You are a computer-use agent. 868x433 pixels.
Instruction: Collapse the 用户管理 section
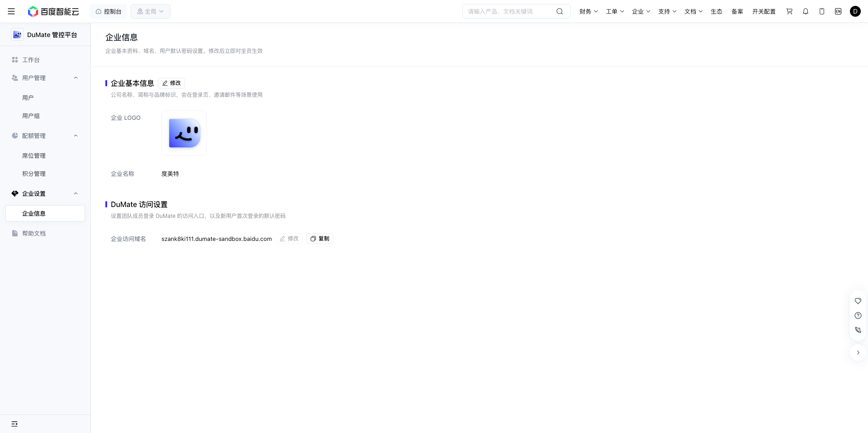76,78
